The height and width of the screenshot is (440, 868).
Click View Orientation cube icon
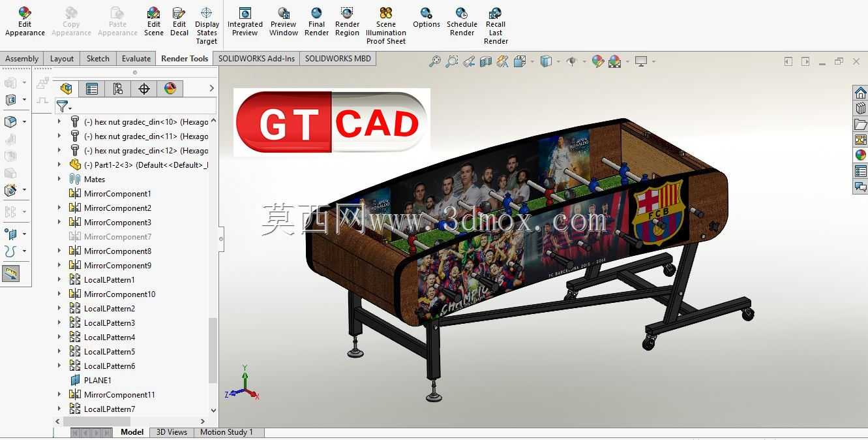tap(520, 61)
